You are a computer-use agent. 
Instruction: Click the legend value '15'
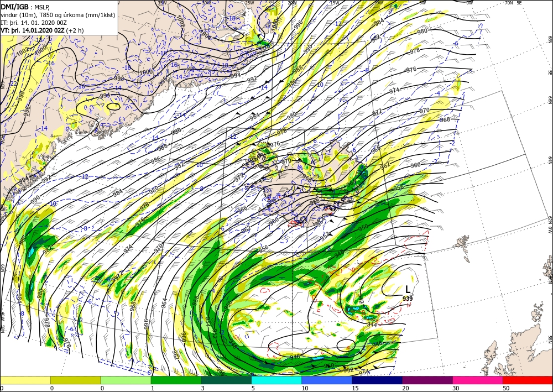tap(355, 388)
